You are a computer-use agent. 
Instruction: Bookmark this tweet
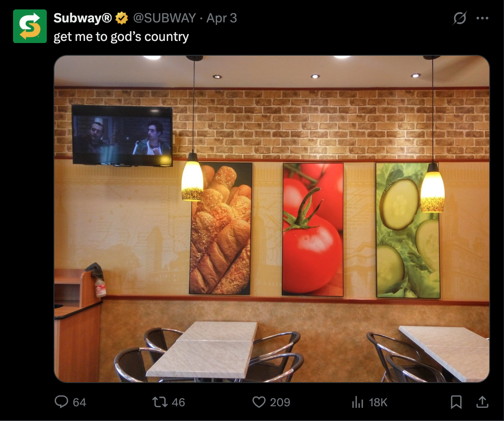tap(456, 402)
